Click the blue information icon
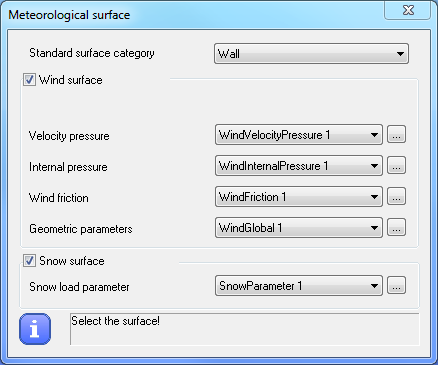This screenshot has height=365, width=438. click(35, 329)
